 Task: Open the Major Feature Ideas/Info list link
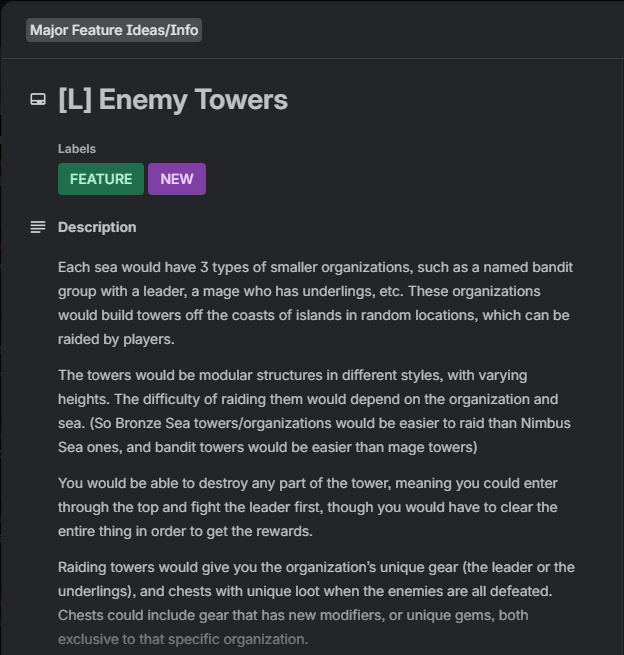114,30
